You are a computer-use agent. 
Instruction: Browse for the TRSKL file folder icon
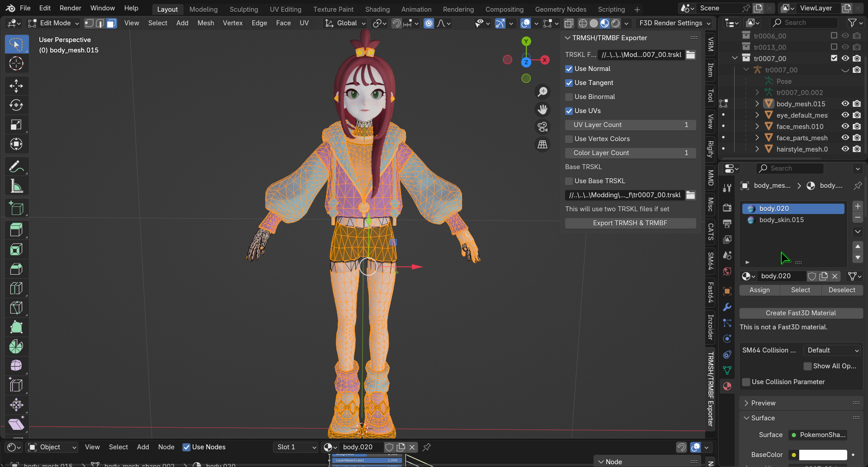point(690,55)
